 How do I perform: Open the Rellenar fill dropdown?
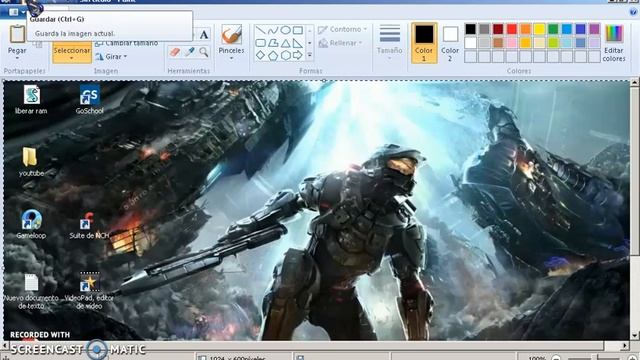pos(341,43)
